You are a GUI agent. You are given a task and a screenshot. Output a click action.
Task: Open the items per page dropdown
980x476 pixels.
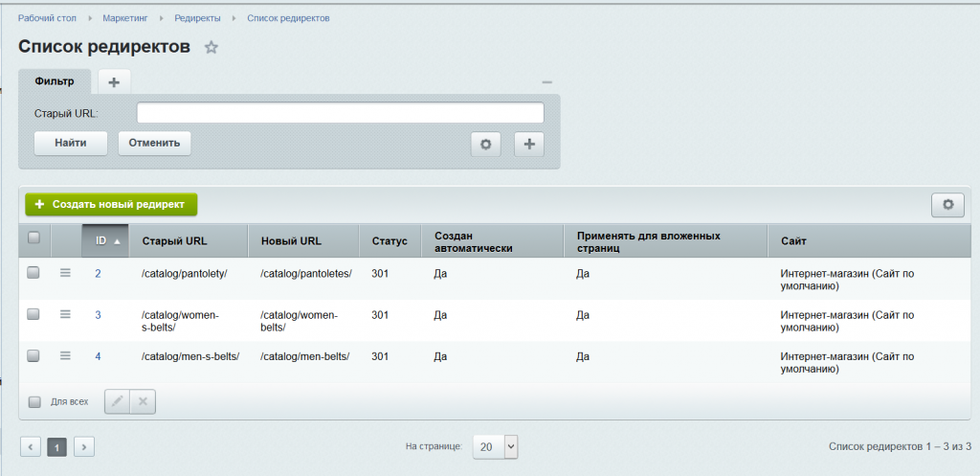495,446
